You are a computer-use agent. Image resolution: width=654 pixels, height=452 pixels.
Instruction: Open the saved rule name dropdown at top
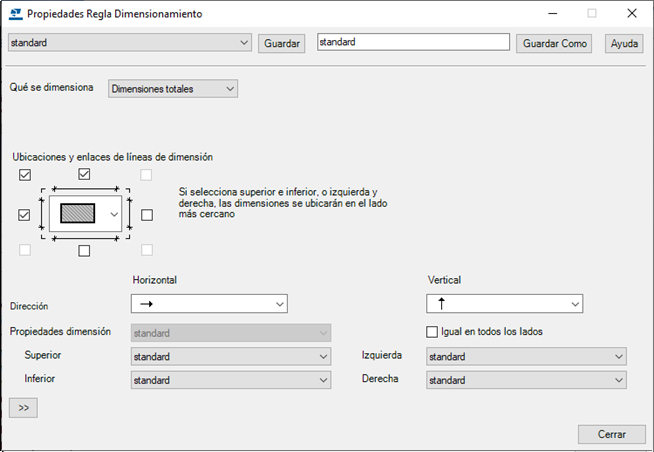click(x=129, y=43)
